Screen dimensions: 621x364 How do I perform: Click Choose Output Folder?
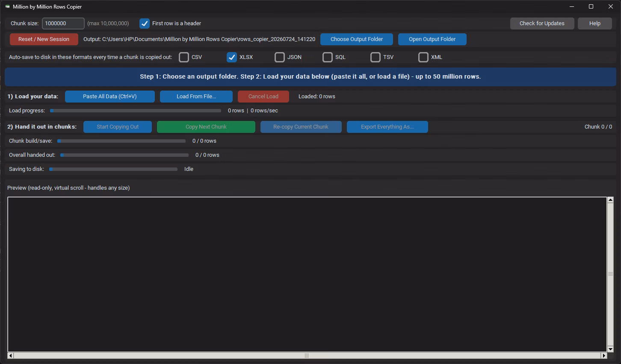pos(357,39)
